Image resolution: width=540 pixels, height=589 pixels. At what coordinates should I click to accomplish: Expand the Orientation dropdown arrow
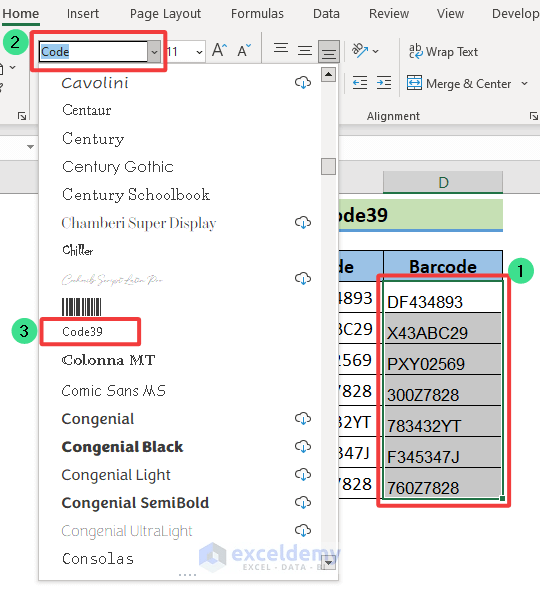[376, 51]
